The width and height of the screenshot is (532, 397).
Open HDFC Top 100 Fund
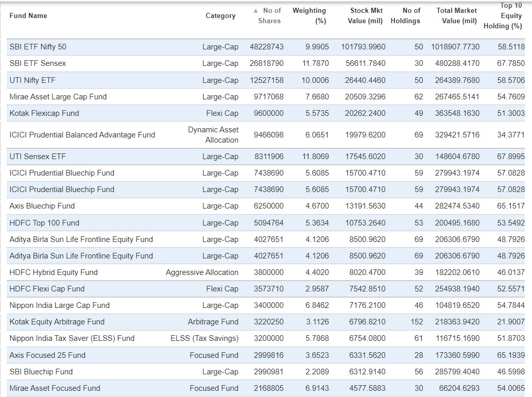[x=44, y=223]
